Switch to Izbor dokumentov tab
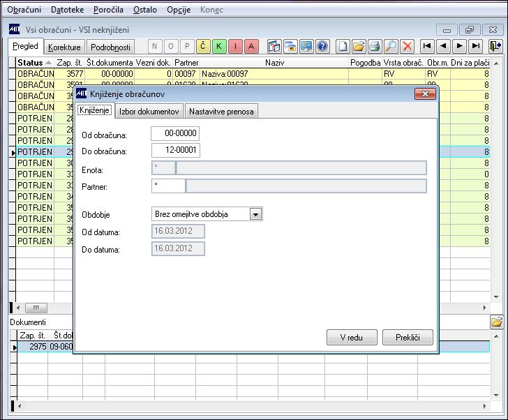 149,112
